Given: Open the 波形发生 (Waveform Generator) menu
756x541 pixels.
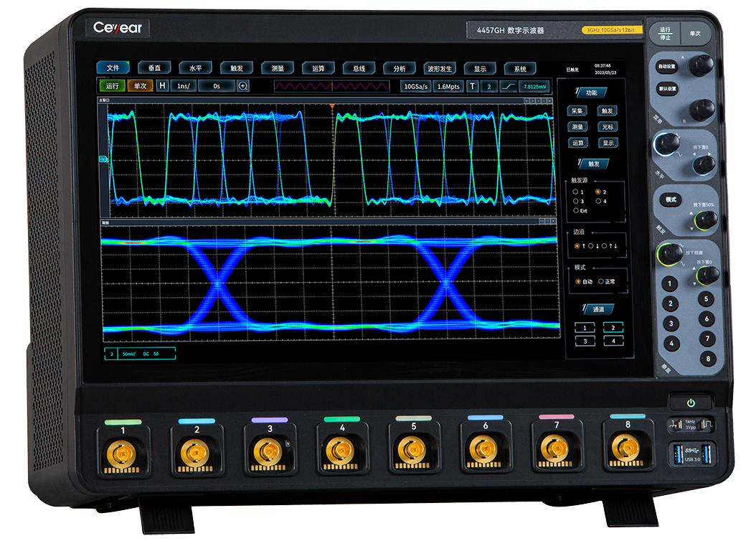Looking at the screenshot, I should point(440,69).
